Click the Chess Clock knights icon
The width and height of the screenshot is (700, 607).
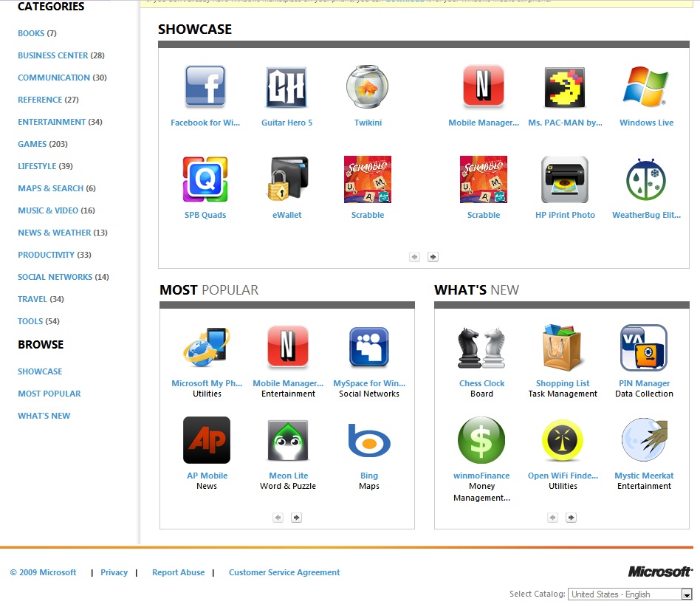pyautogui.click(x=481, y=348)
